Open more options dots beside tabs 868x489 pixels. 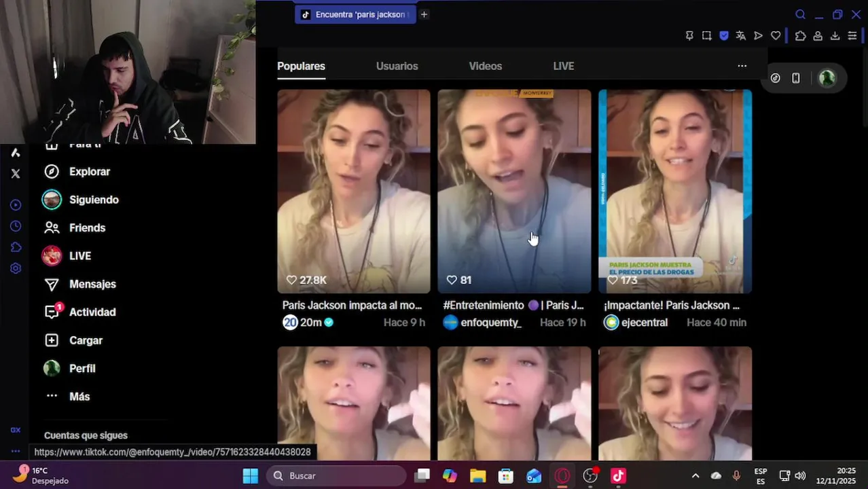[x=742, y=66]
